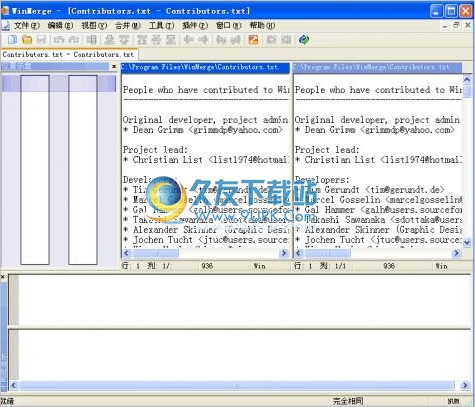Screen dimensions: 475x407
Task: Click the right pane file path header
Action: click(378, 67)
